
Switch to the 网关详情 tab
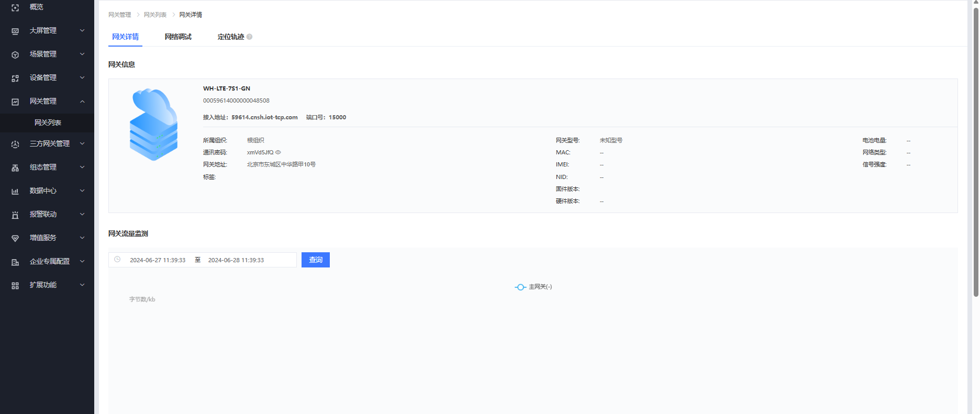(x=126, y=37)
